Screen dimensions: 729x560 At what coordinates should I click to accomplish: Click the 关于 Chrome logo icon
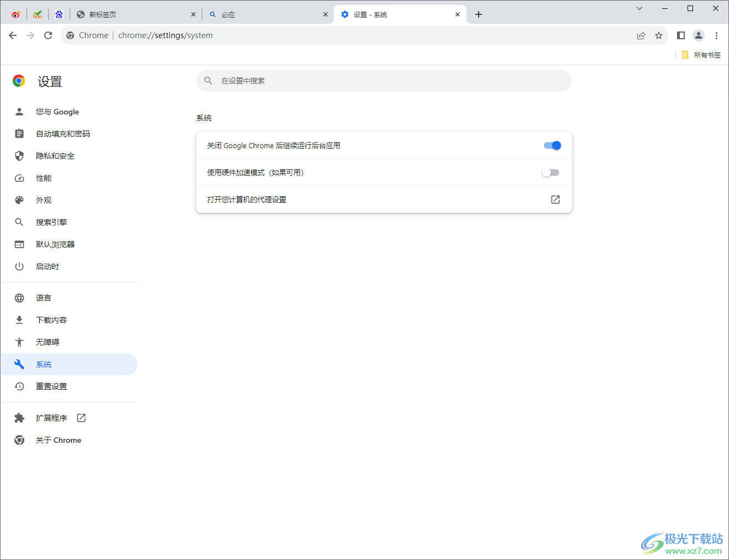click(x=19, y=440)
